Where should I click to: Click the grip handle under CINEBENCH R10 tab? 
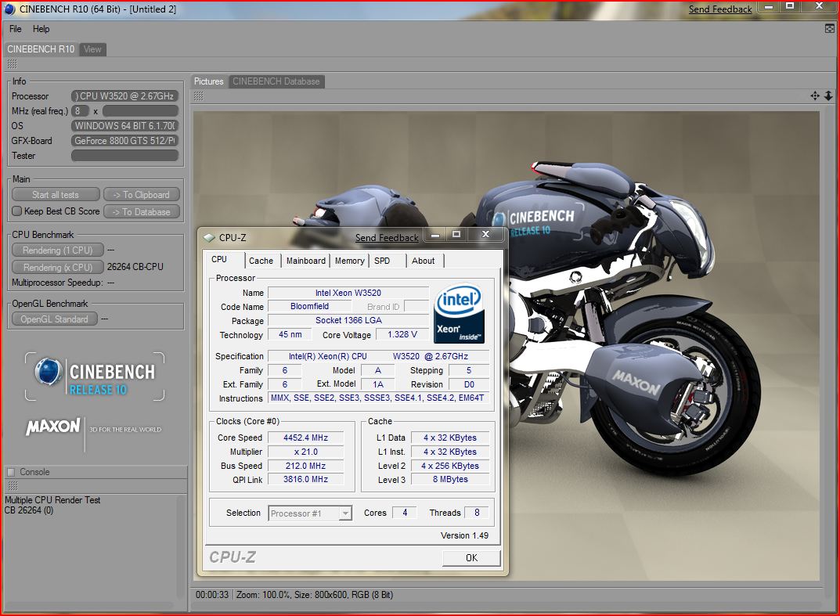12,64
